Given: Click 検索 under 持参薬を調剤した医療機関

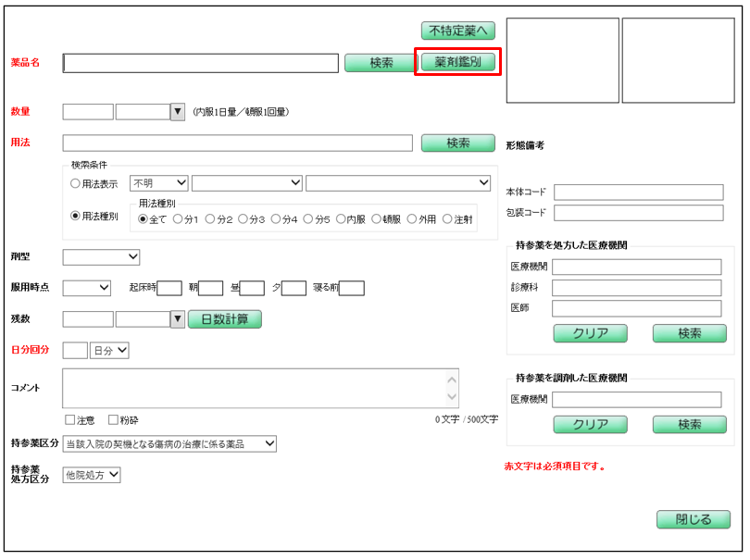Looking at the screenshot, I should click(x=689, y=425).
